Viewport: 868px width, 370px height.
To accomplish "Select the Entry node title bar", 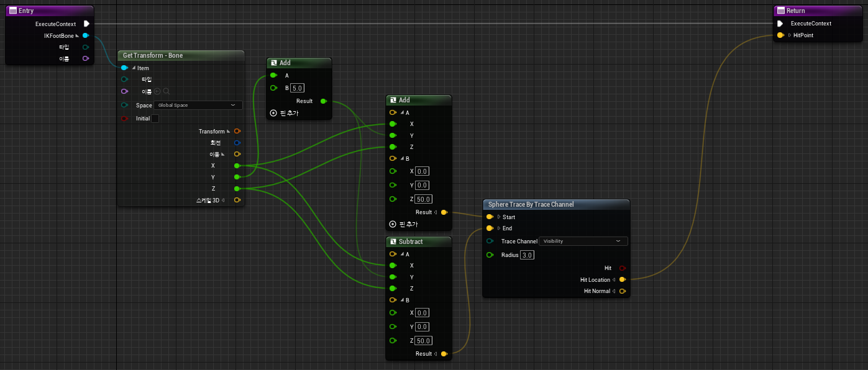I will pyautogui.click(x=49, y=11).
